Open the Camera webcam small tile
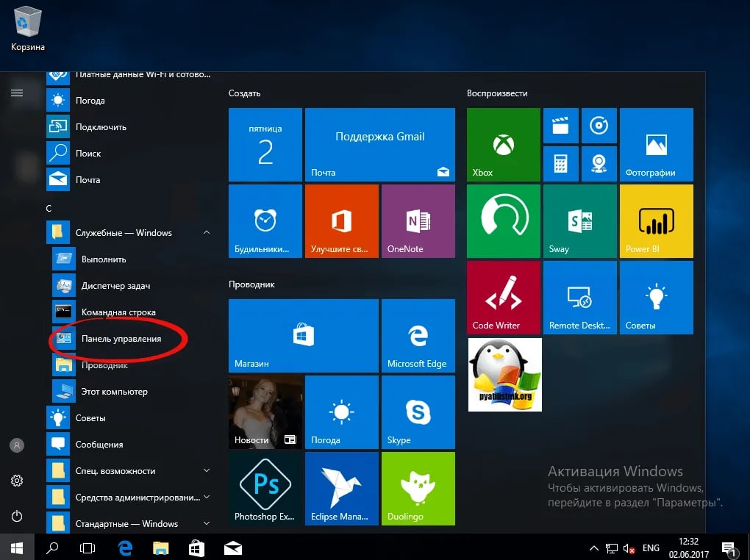Image resolution: width=750 pixels, height=560 pixels. point(599,164)
